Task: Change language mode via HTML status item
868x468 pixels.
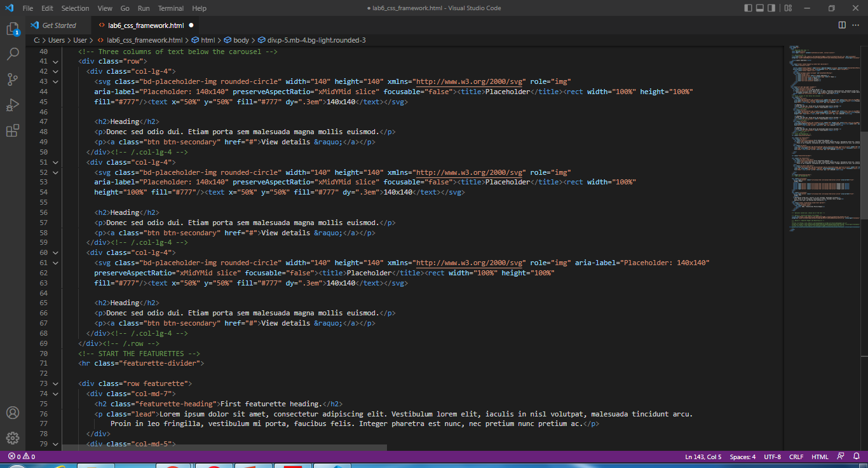Action: coord(819,456)
